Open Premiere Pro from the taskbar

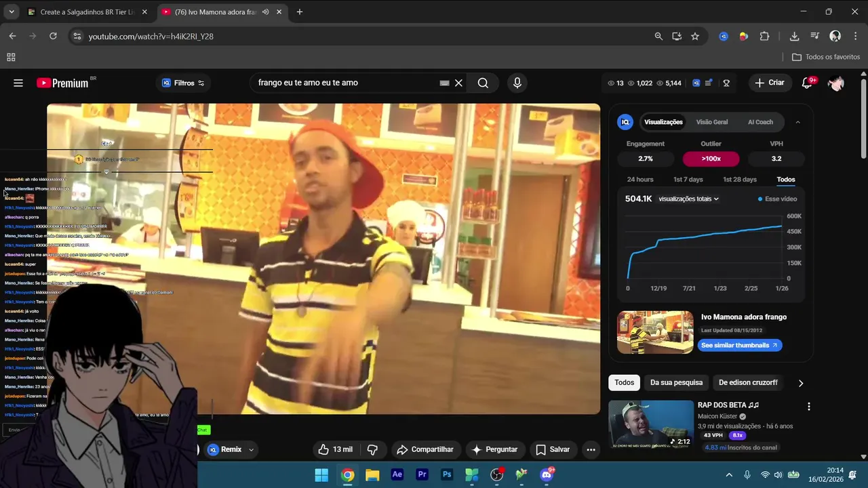click(x=422, y=474)
